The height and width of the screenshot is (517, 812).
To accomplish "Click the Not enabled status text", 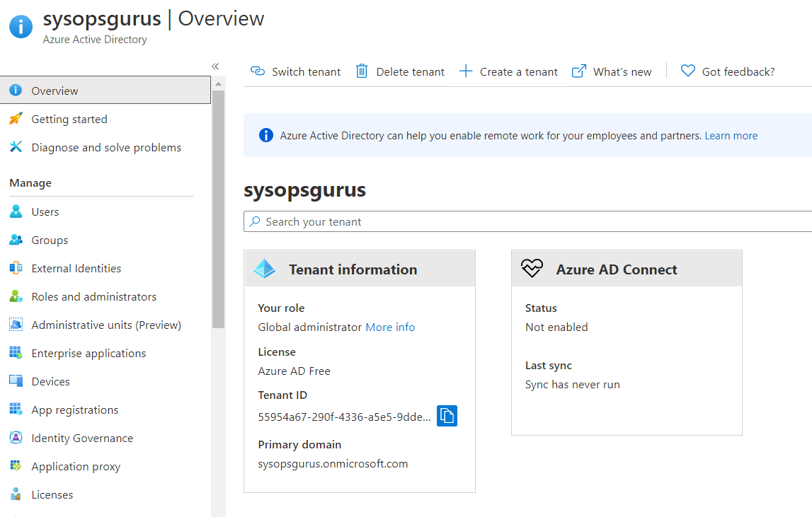I will [x=556, y=327].
